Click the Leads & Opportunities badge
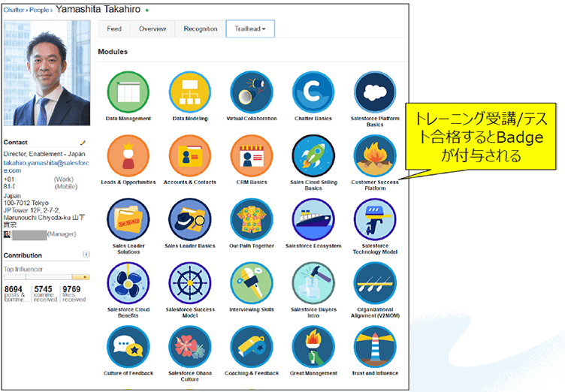Viewport: 565px width, 392px height. click(128, 156)
